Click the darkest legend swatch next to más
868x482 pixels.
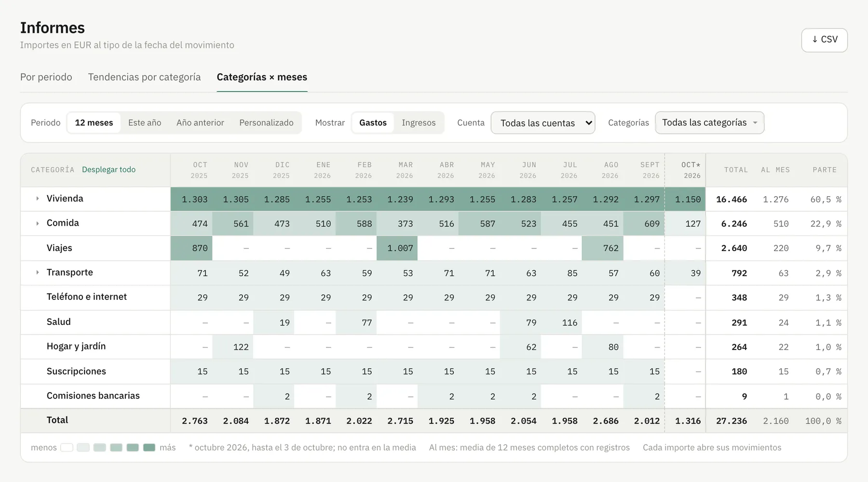point(149,447)
